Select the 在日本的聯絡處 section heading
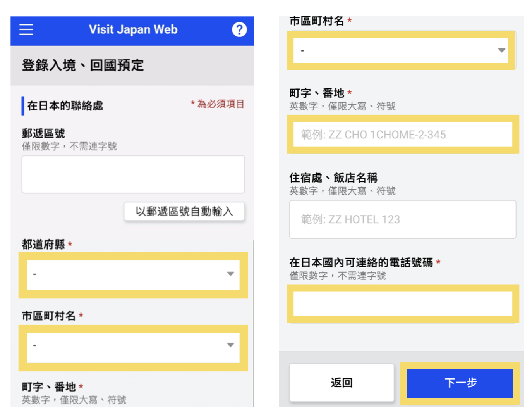 point(65,106)
